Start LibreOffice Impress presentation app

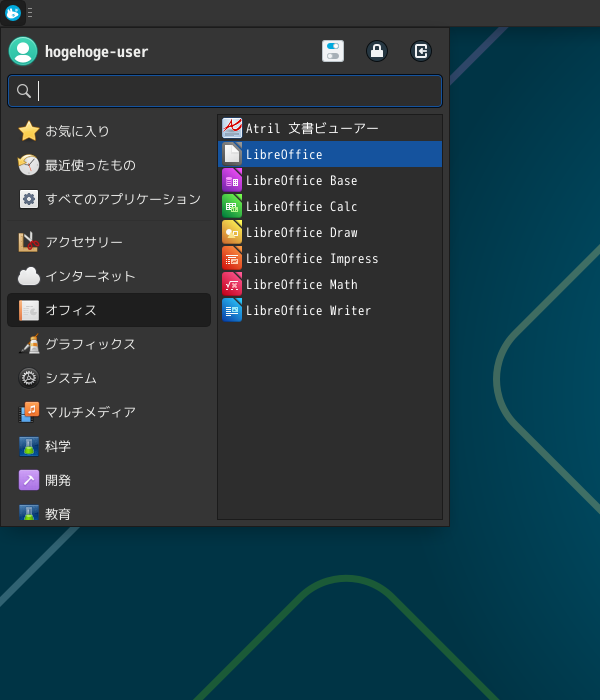pyautogui.click(x=311, y=259)
